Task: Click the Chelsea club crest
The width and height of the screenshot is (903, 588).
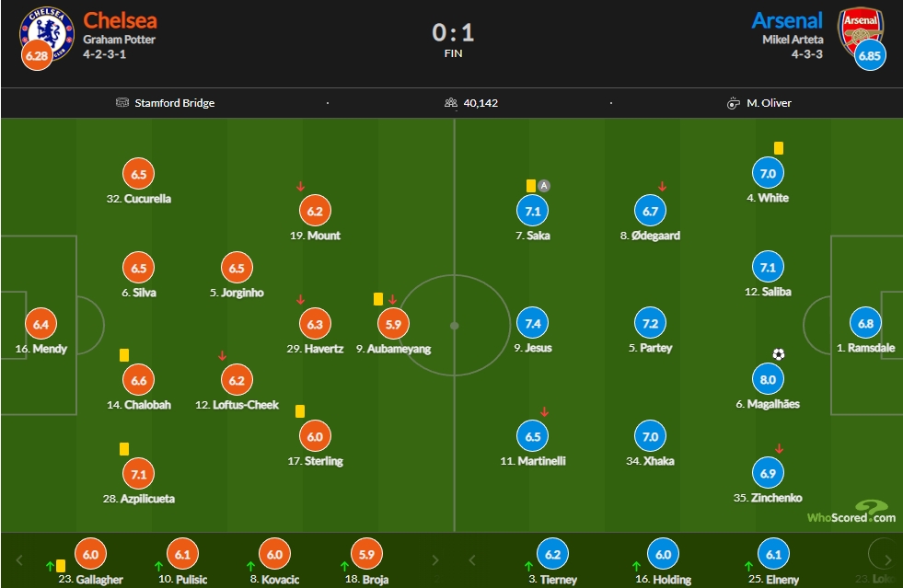Action: click(x=47, y=33)
